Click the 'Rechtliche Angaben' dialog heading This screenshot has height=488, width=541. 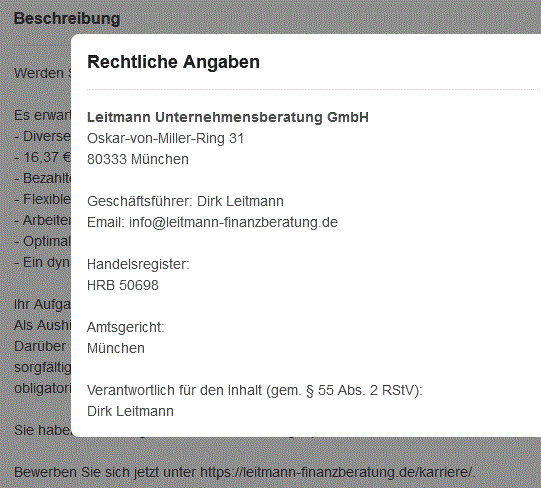[173, 62]
